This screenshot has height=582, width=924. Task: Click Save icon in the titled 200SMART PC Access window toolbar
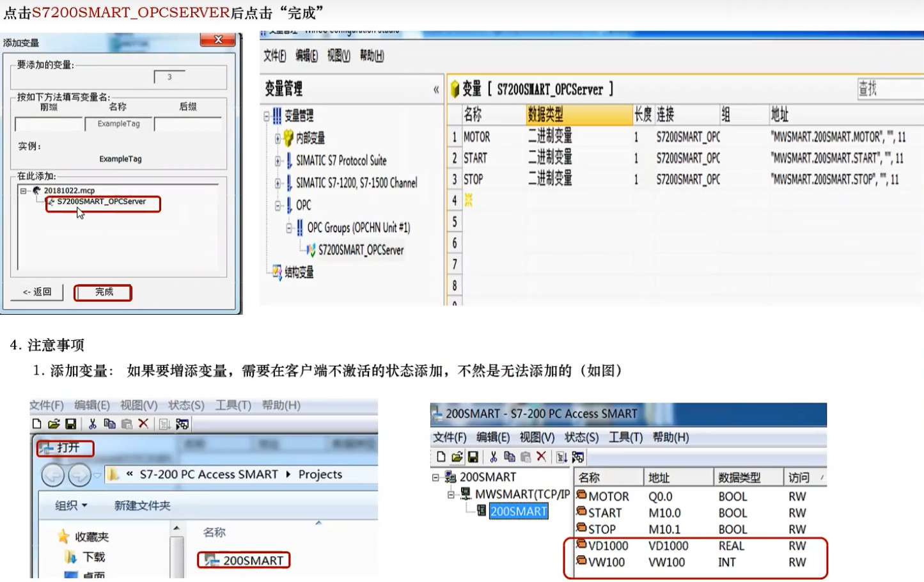pos(473,457)
